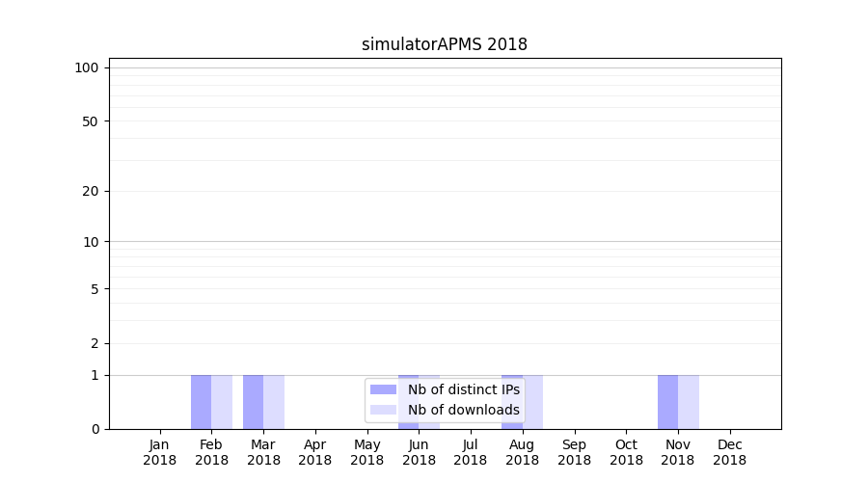Click the February downloads bar
Viewport: 868px width, 482px height.
pyautogui.click(x=222, y=402)
